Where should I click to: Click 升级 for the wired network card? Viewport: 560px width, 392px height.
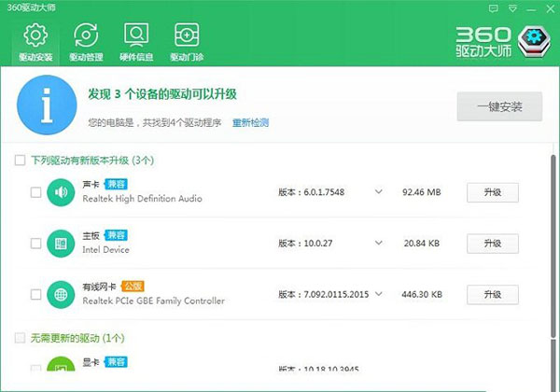tap(493, 295)
